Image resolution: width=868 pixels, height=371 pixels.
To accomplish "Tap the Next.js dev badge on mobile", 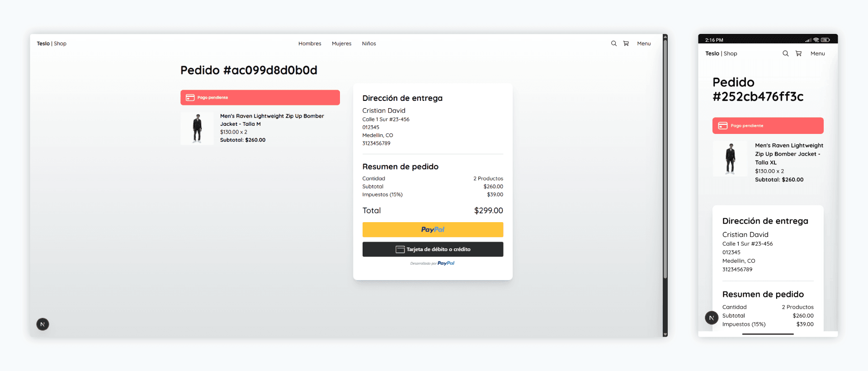I will click(x=711, y=318).
